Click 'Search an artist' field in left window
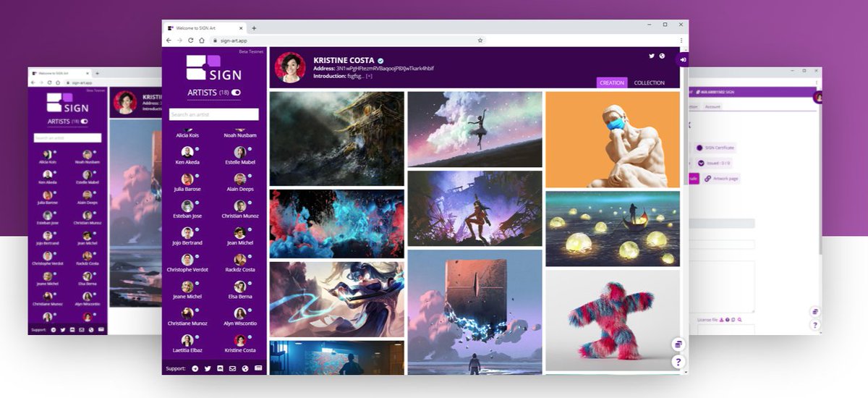The height and width of the screenshot is (398, 868). (68, 137)
